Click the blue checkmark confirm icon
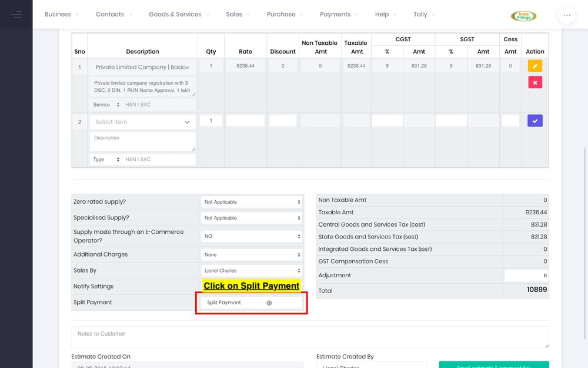 click(x=534, y=121)
